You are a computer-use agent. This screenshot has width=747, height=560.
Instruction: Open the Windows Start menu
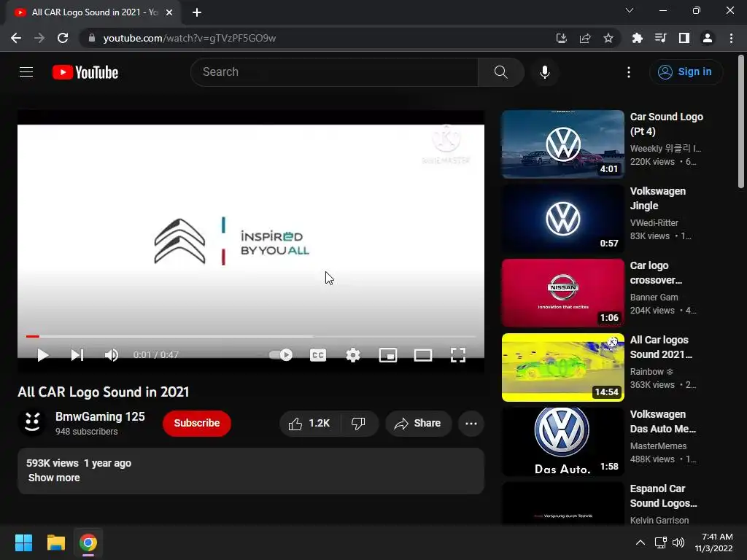[23, 542]
